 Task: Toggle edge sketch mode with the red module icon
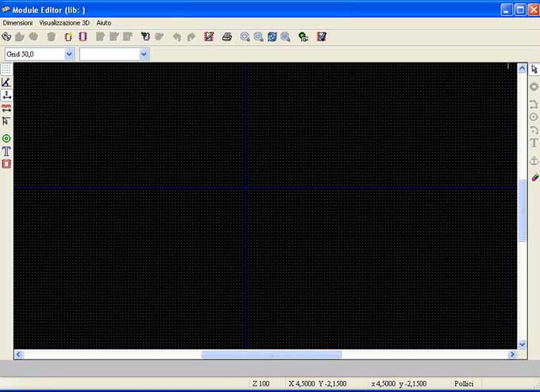(x=6, y=163)
